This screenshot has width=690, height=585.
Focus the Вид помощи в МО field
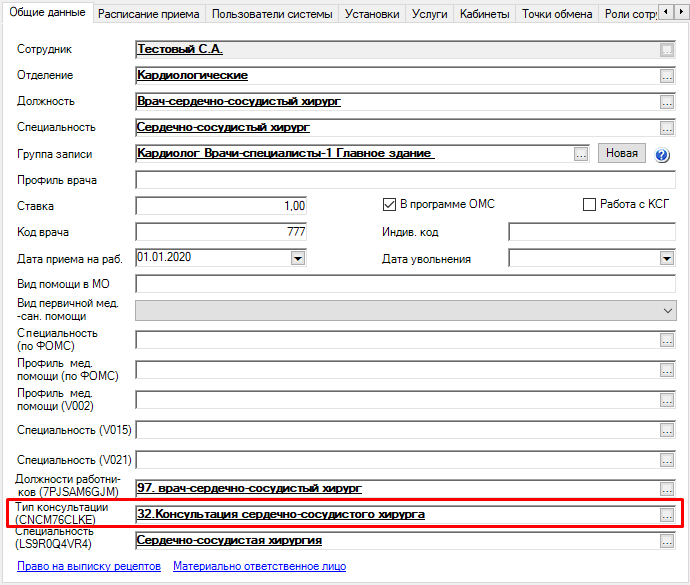tap(405, 284)
